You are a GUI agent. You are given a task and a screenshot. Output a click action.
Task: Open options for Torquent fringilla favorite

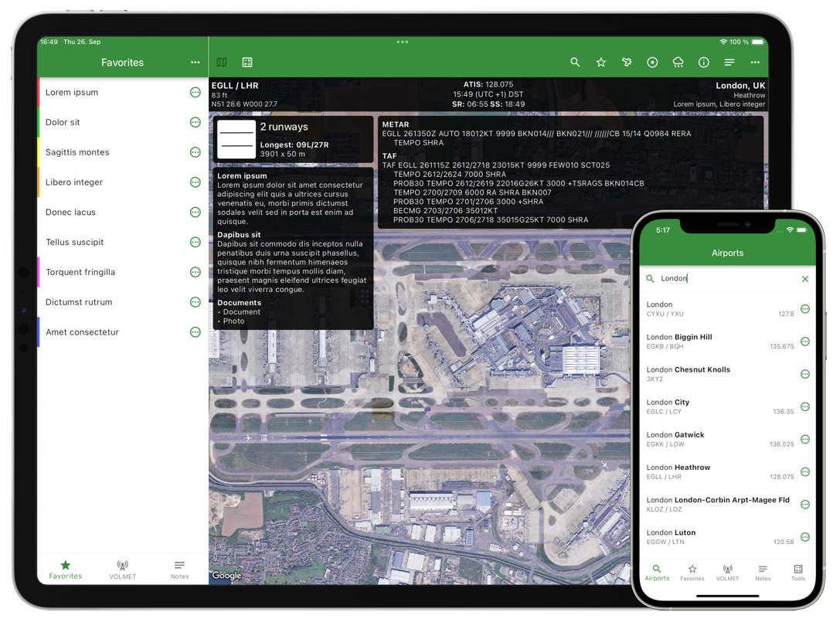196,272
